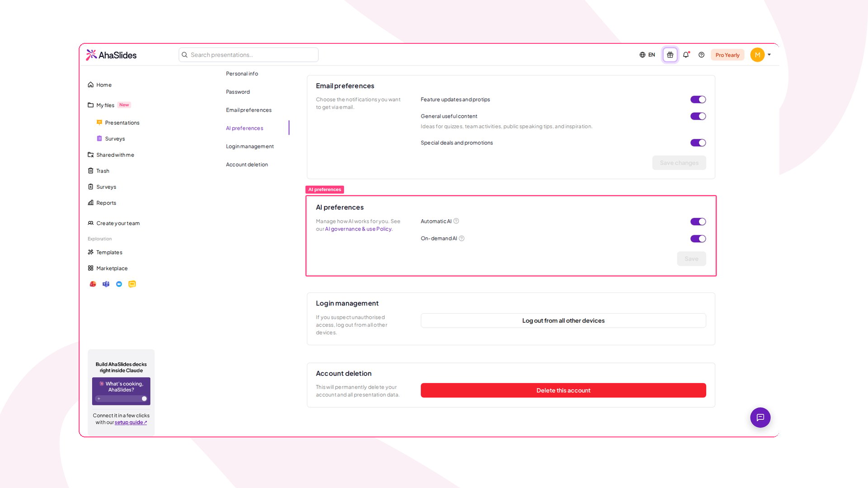Click the AhaSlides logo
868x488 pixels.
pyautogui.click(x=111, y=55)
